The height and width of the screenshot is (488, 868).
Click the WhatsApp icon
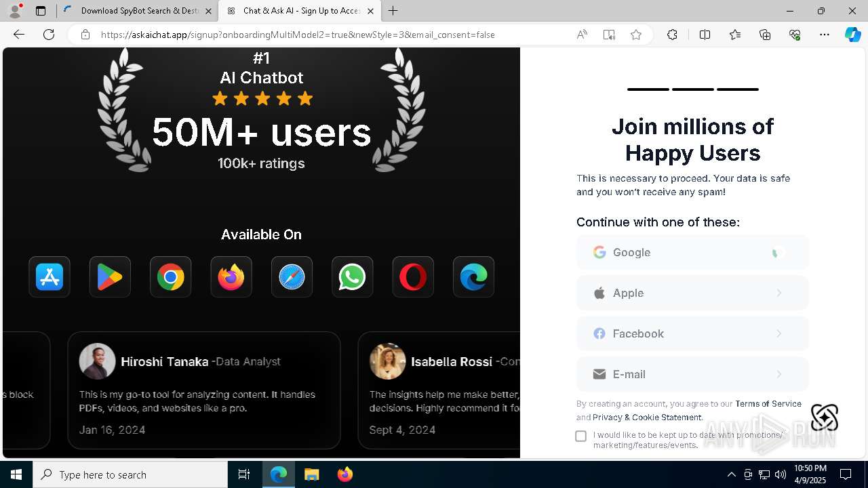(352, 277)
